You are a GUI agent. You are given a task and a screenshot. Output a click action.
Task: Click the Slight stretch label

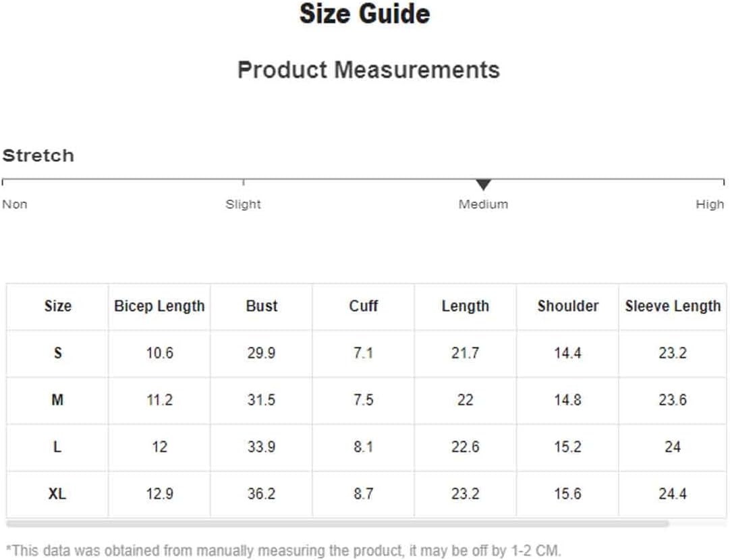point(243,204)
